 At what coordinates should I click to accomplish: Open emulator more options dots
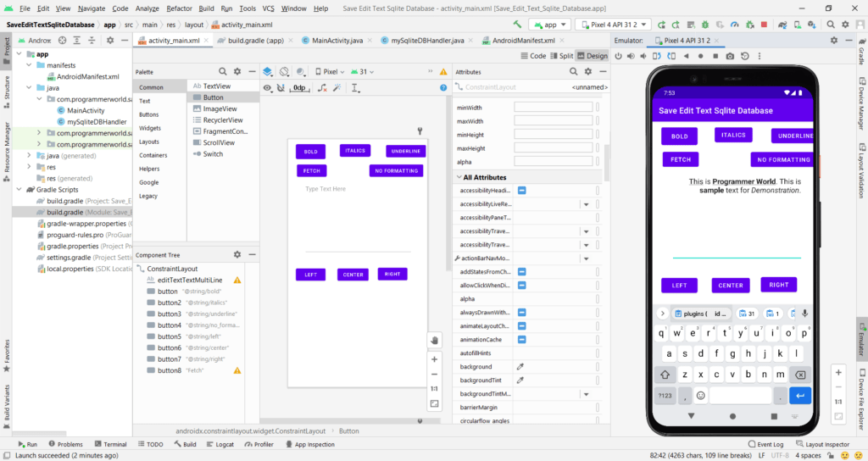click(x=759, y=56)
